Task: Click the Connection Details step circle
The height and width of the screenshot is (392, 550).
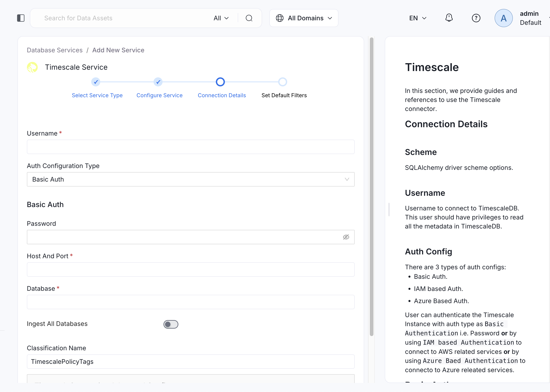Action: [x=220, y=82]
